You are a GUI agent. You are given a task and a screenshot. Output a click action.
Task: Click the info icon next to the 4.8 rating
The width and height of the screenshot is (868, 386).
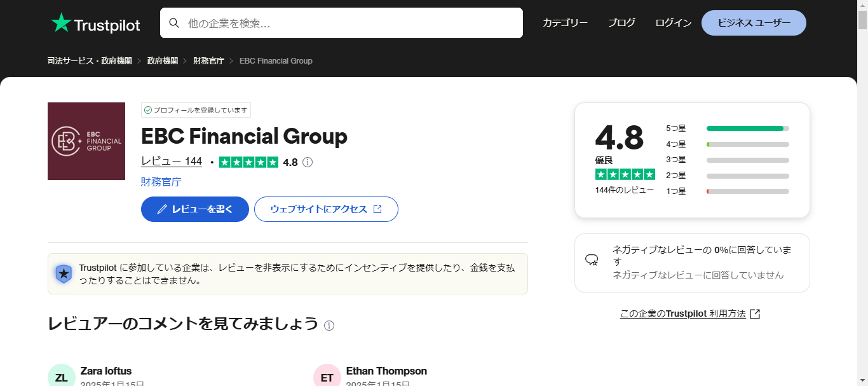[x=308, y=162]
